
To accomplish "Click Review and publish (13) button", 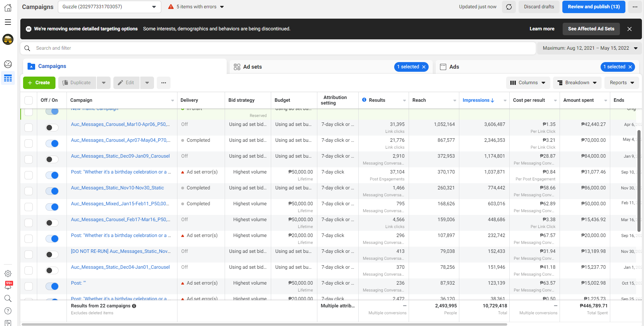I will [x=593, y=7].
